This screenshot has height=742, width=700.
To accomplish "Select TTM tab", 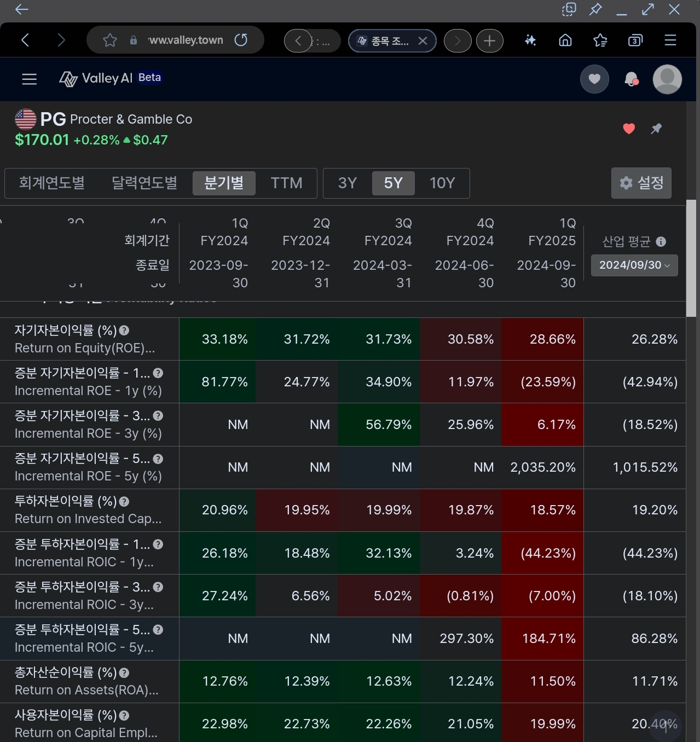I will click(286, 183).
